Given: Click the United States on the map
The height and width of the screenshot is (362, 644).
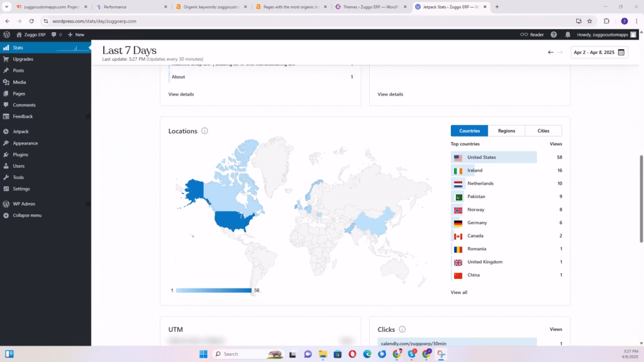Looking at the screenshot, I should point(233,221).
